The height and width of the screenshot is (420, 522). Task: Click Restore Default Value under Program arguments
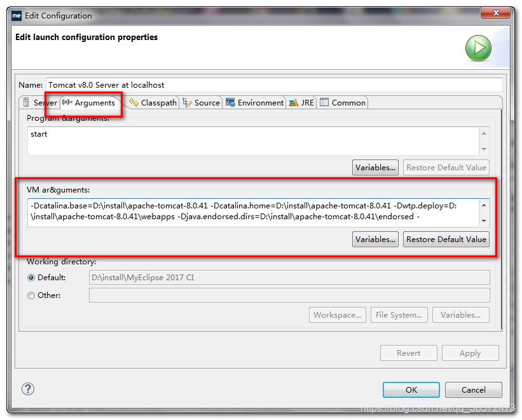pyautogui.click(x=446, y=167)
